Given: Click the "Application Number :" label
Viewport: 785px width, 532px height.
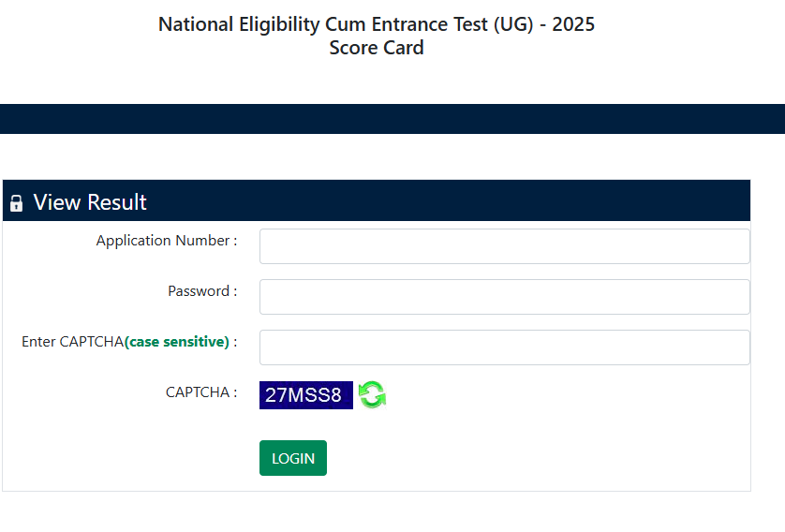Looking at the screenshot, I should click(x=166, y=241).
